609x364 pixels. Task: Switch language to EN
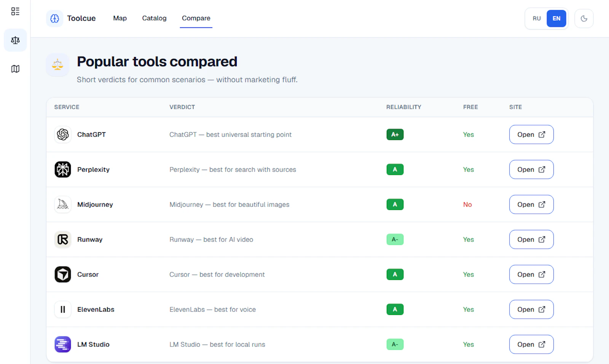coord(556,18)
